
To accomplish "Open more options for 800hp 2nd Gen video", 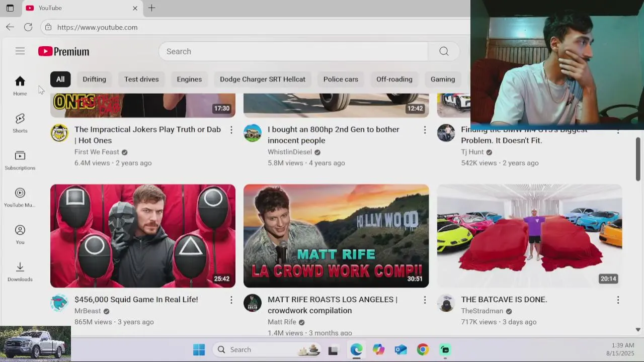I will click(x=425, y=130).
